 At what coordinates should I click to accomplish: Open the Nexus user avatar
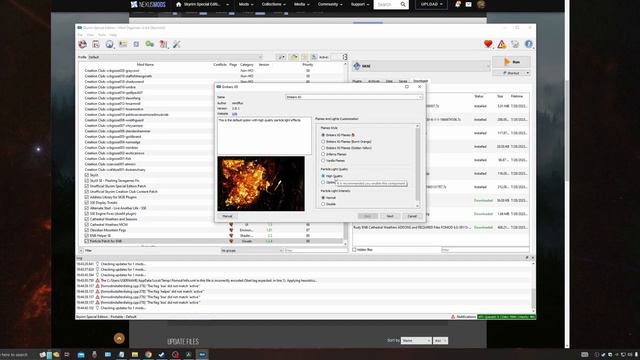pyautogui.click(x=481, y=4)
